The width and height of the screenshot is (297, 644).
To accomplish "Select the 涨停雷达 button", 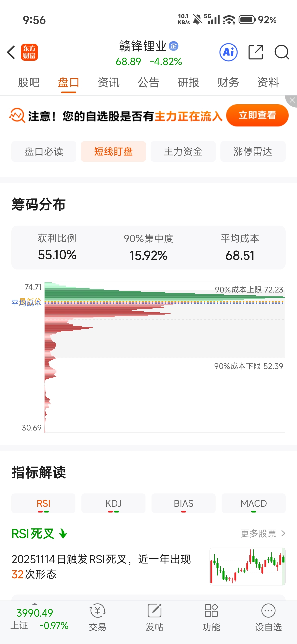I will pos(253,151).
